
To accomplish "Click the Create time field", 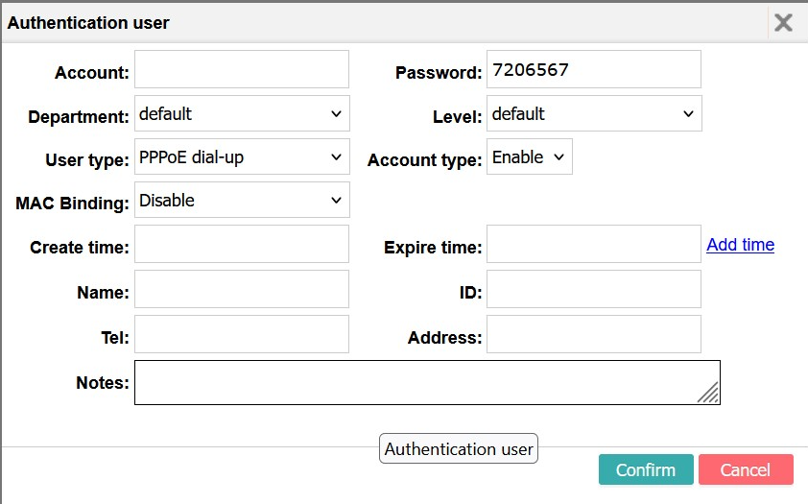I will (242, 244).
